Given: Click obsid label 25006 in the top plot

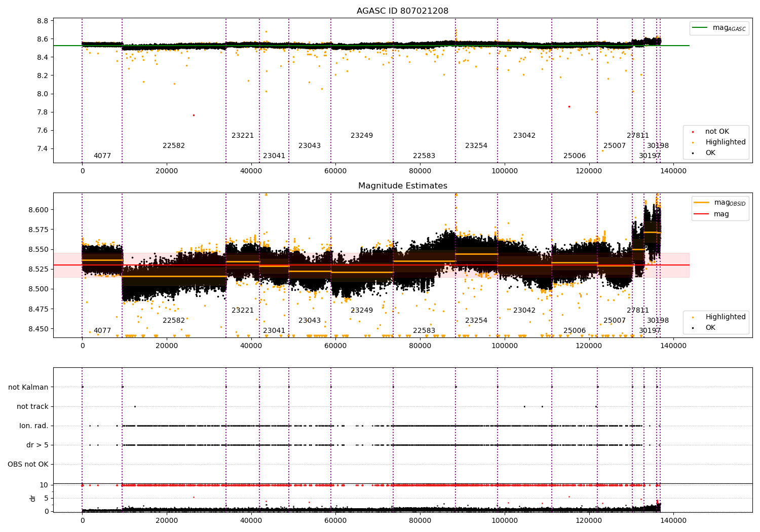Looking at the screenshot, I should click(x=575, y=156).
